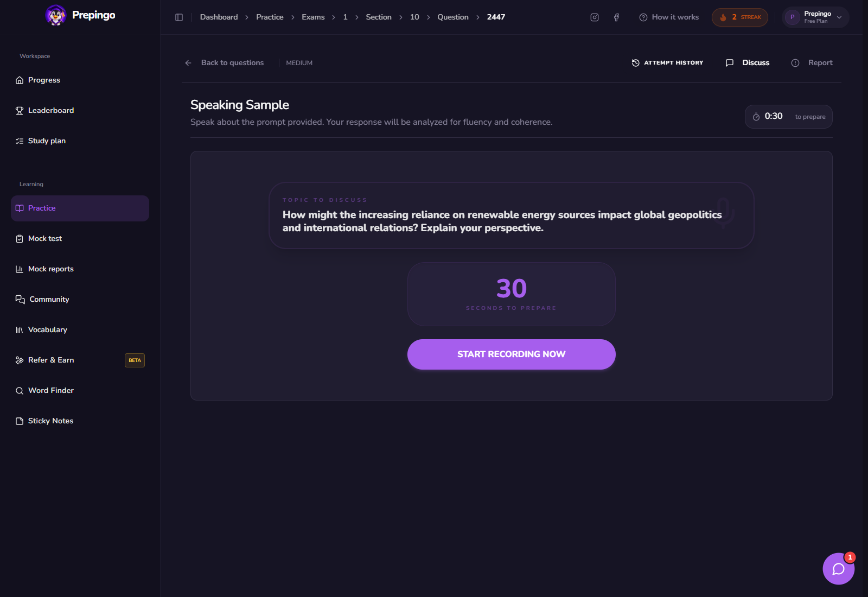Go to Vocabulary section

[80, 330]
